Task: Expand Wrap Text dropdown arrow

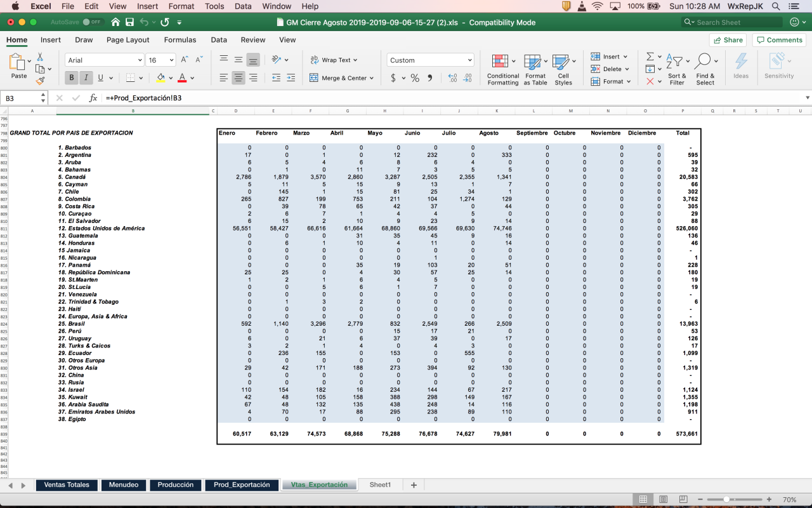Action: click(x=355, y=60)
